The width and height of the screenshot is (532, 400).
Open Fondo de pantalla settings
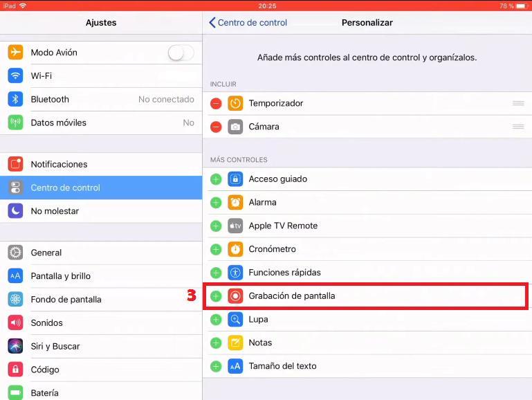tap(101, 299)
